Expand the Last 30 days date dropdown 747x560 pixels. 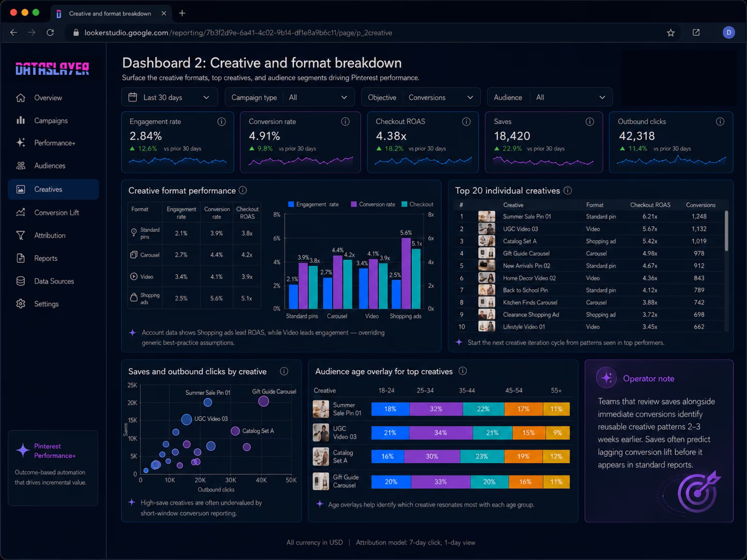(170, 97)
